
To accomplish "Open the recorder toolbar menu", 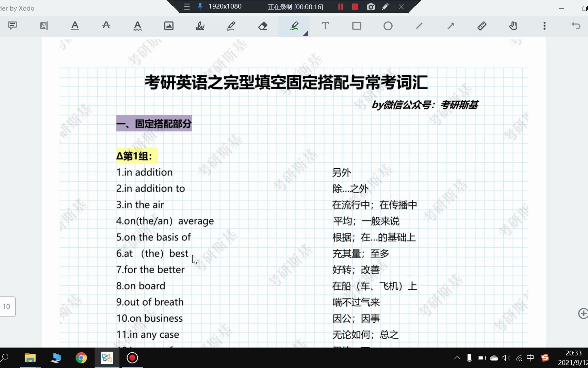I will click(187, 7).
